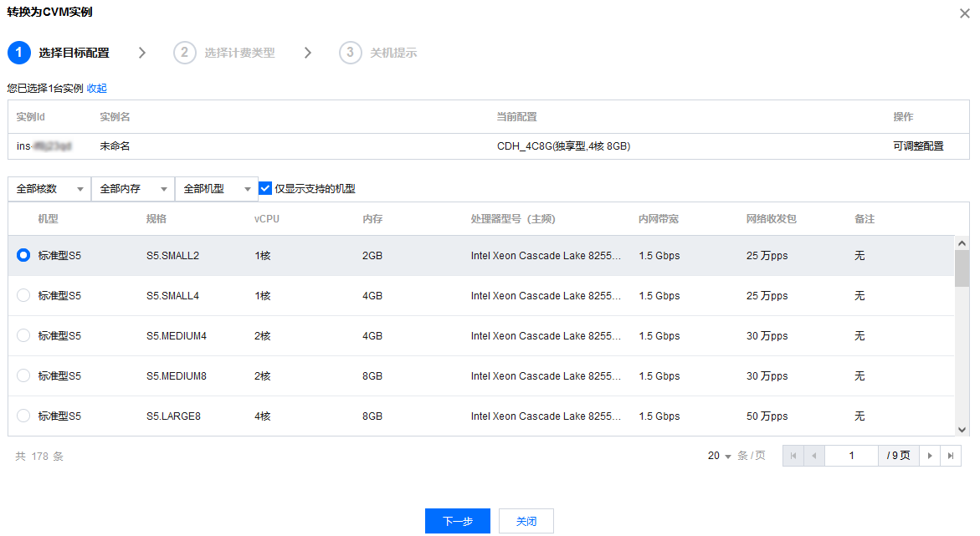
Task: Click the scrollbar up arrow in the table
Action: (x=962, y=243)
